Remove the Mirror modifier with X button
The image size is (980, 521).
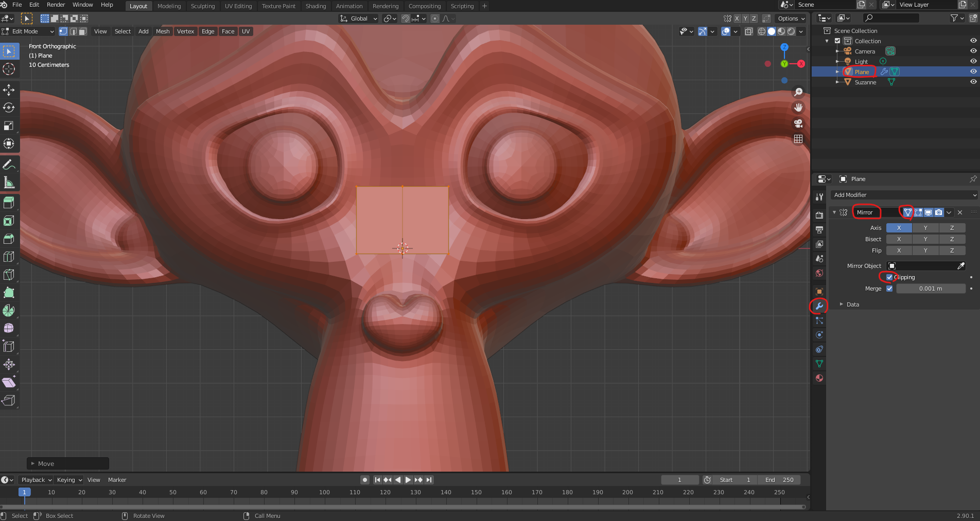pyautogui.click(x=960, y=212)
